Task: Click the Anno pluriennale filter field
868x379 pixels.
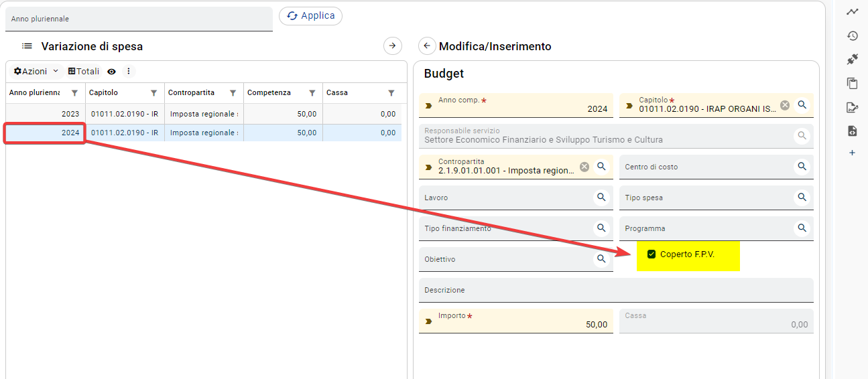Action: 139,19
